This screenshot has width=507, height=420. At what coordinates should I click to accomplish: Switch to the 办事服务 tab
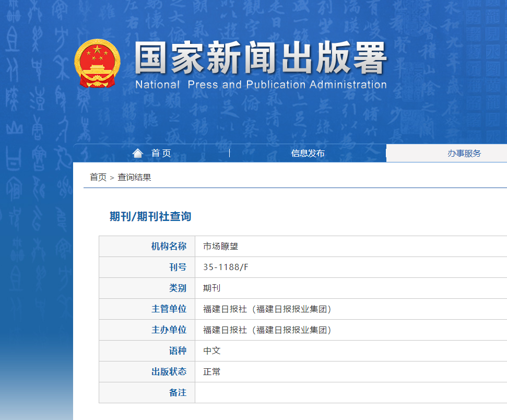tap(464, 153)
